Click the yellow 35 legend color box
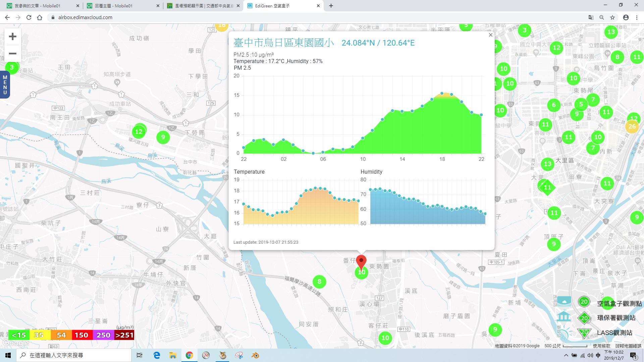The height and width of the screenshot is (362, 644). (40, 335)
